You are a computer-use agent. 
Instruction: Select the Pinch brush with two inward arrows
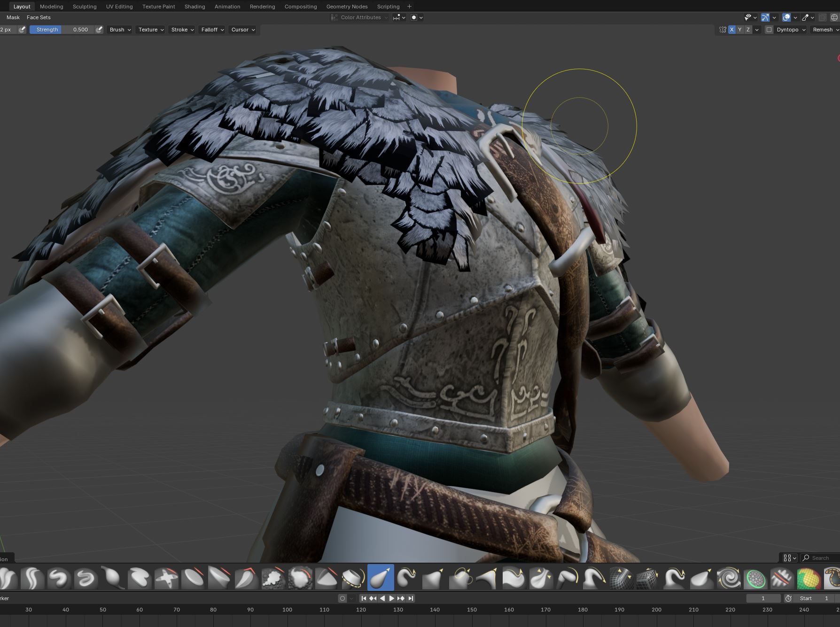click(541, 578)
